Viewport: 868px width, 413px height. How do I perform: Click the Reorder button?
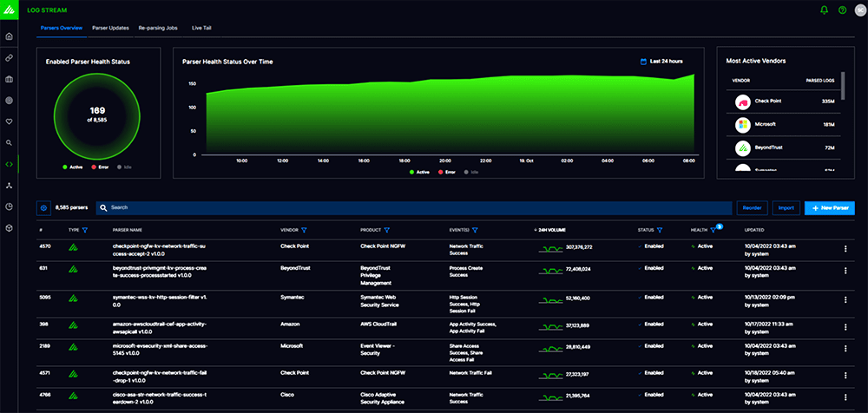pos(752,208)
